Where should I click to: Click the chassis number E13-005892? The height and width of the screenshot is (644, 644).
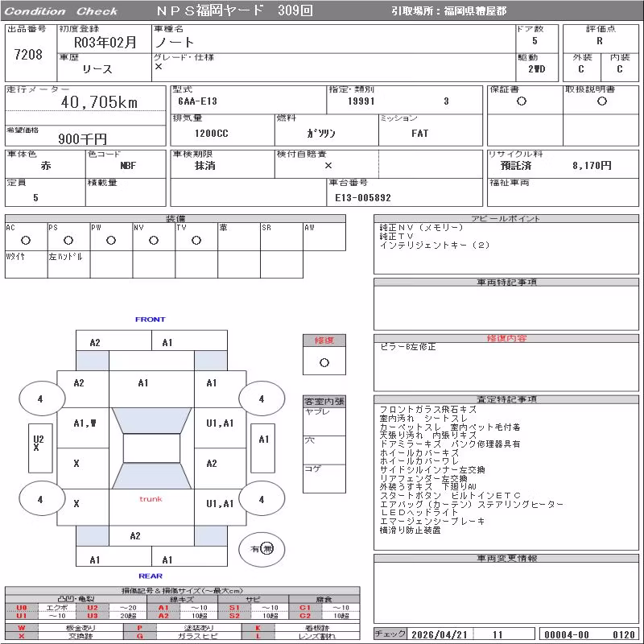point(363,198)
